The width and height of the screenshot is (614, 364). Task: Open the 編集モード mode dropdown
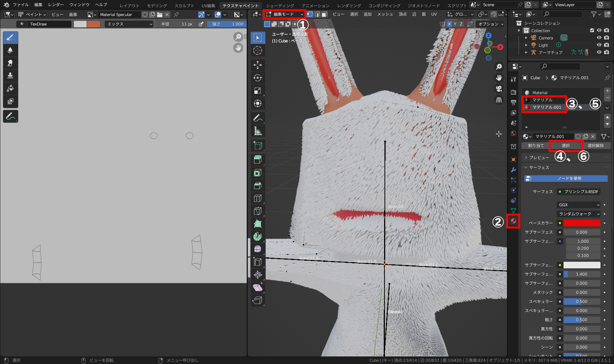pos(284,14)
